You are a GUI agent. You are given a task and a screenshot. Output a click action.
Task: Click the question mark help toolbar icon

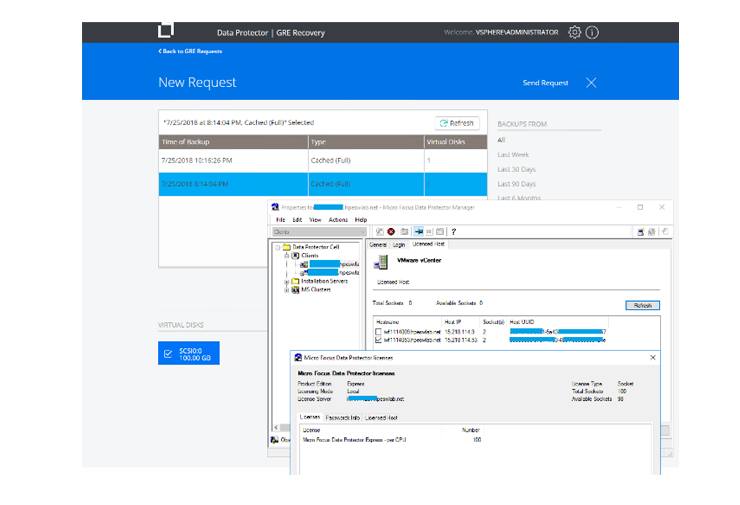pyautogui.click(x=454, y=232)
